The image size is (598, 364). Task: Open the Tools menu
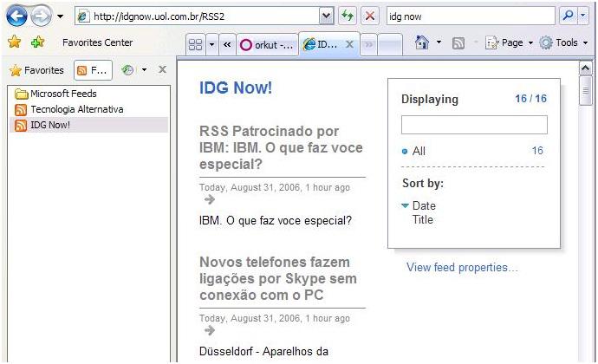[x=563, y=42]
